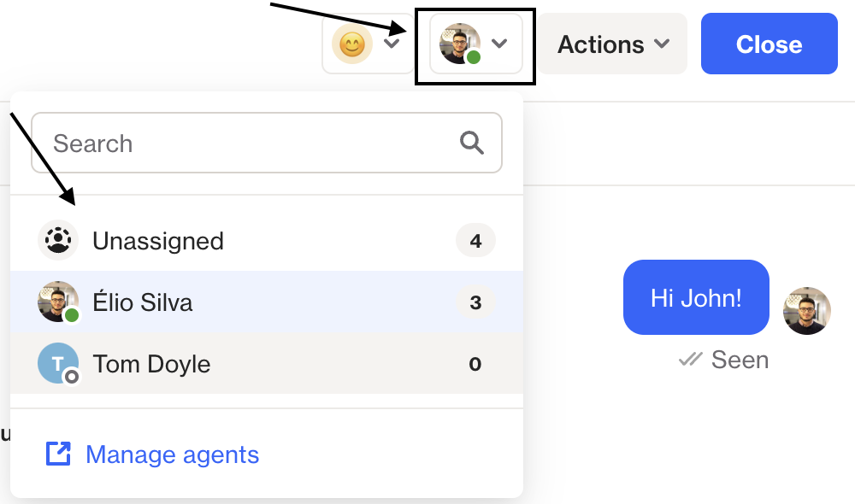Click Tom Doyle's avatar initial icon
The width and height of the screenshot is (855, 504).
click(x=58, y=363)
